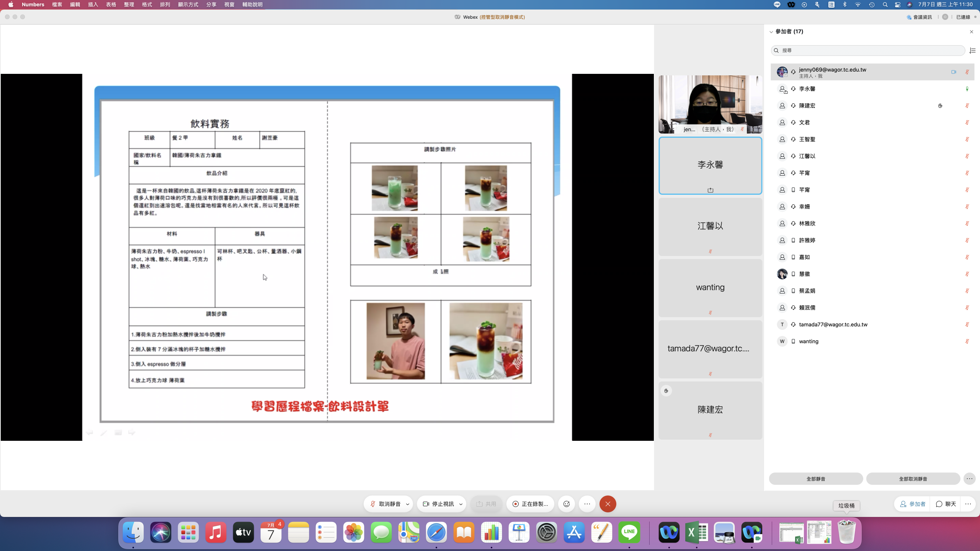The image size is (980, 551).
Task: Open LINE app in the dock
Action: click(x=629, y=532)
